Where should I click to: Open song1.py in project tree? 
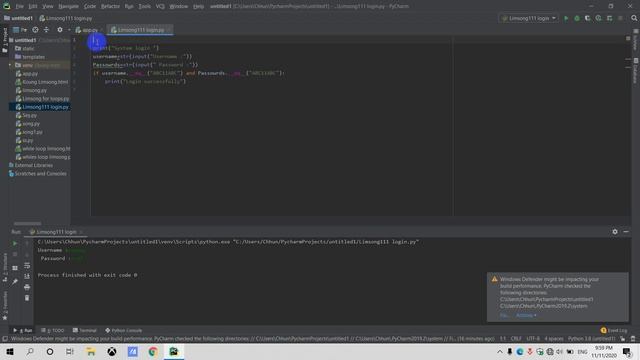pos(32,132)
